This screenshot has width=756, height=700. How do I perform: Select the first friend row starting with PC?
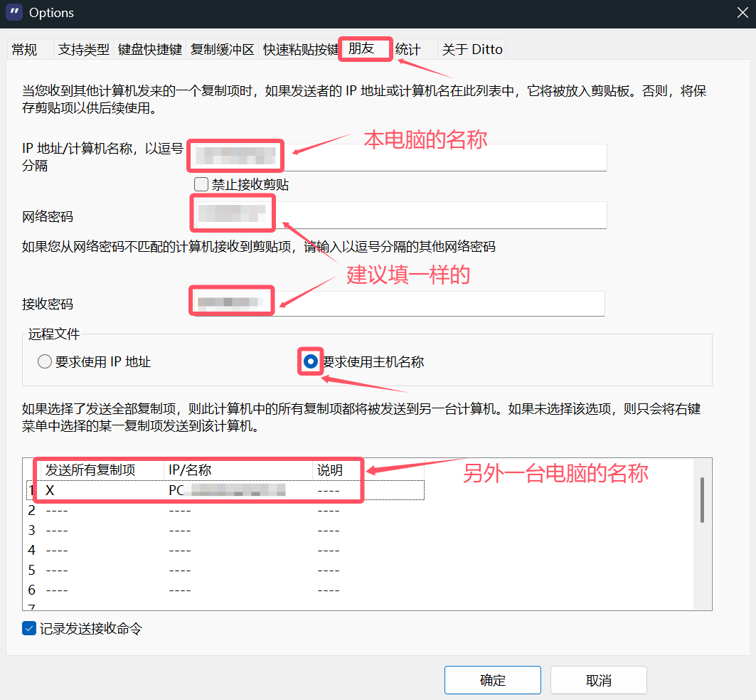pos(226,490)
